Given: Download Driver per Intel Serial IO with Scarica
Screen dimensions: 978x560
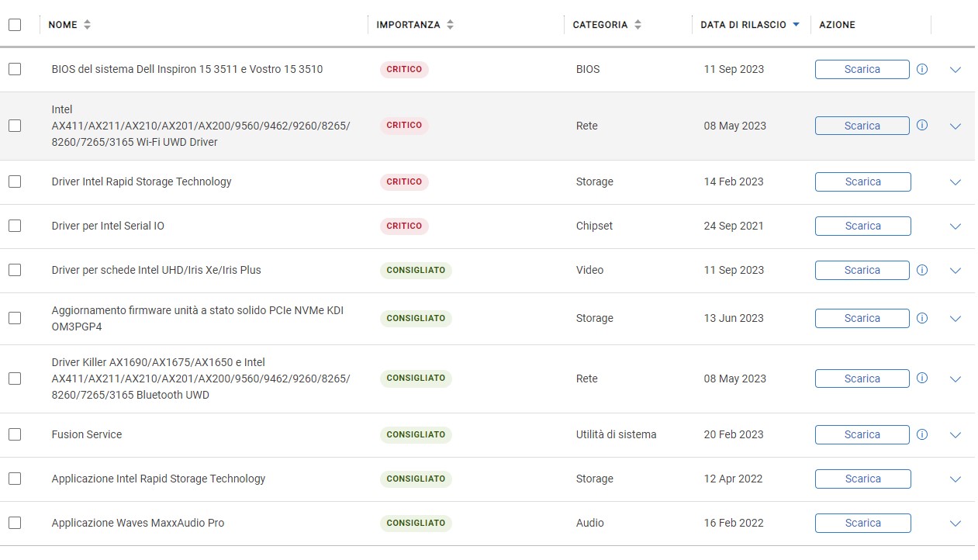Looking at the screenshot, I should (862, 226).
